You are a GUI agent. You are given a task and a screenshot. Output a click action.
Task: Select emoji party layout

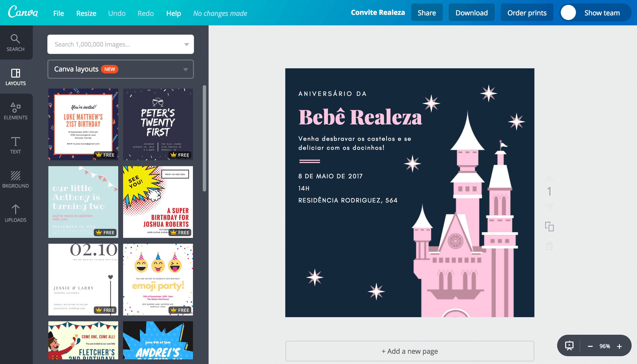click(158, 280)
